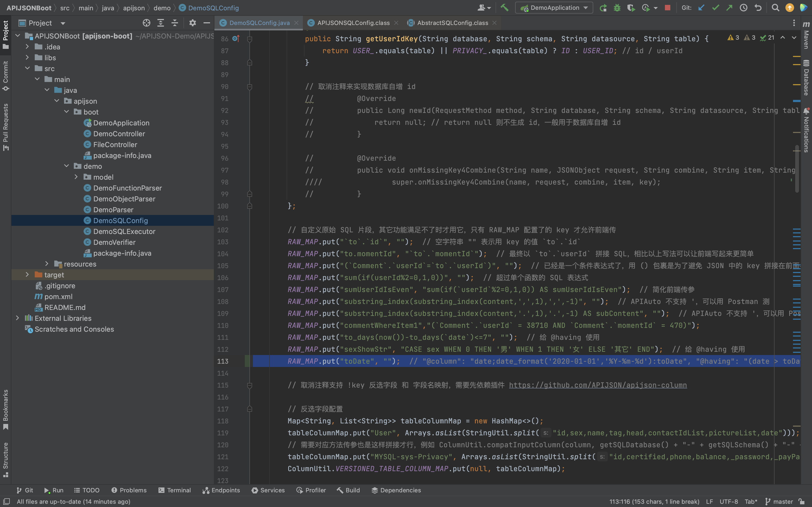Commit changes using the green checkmark Git icon

715,7
